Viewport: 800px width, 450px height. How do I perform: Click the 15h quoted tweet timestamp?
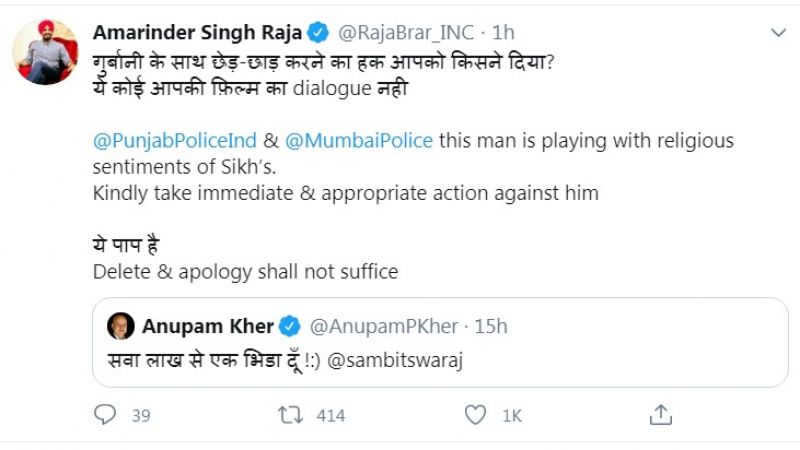[x=490, y=326]
